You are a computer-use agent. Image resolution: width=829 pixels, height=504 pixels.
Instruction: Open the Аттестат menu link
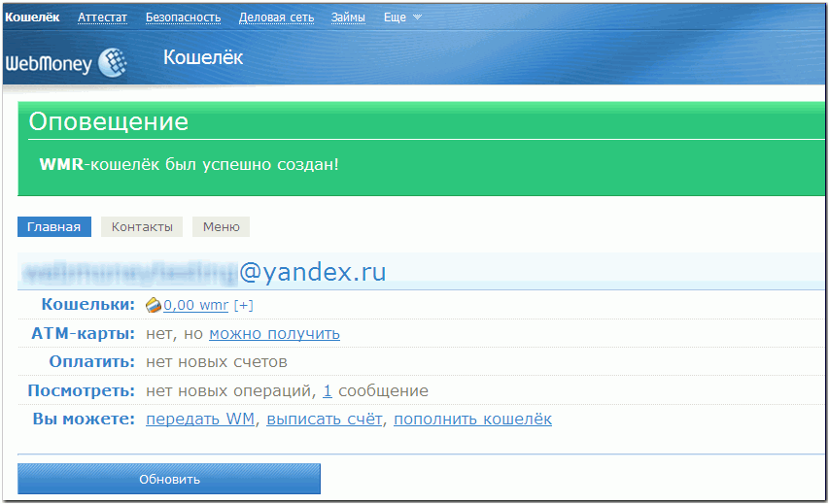(x=102, y=17)
